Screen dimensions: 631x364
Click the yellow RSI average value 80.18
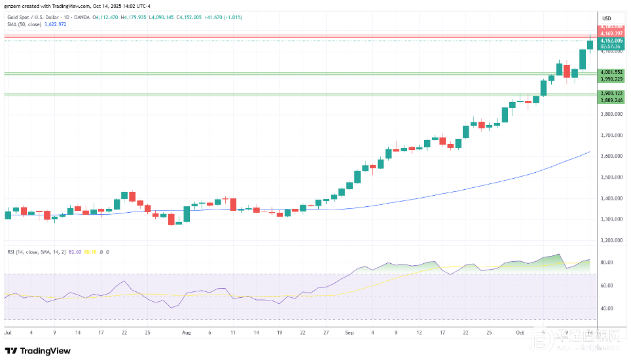90,251
